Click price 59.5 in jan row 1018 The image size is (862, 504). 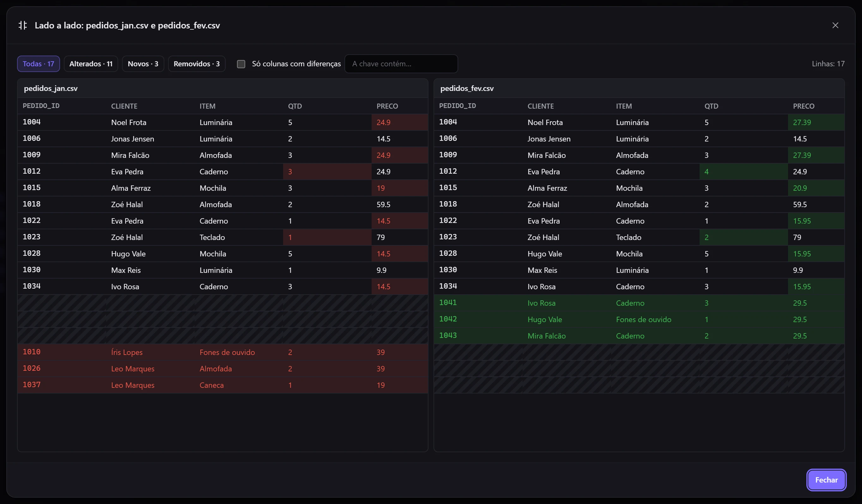click(x=383, y=204)
